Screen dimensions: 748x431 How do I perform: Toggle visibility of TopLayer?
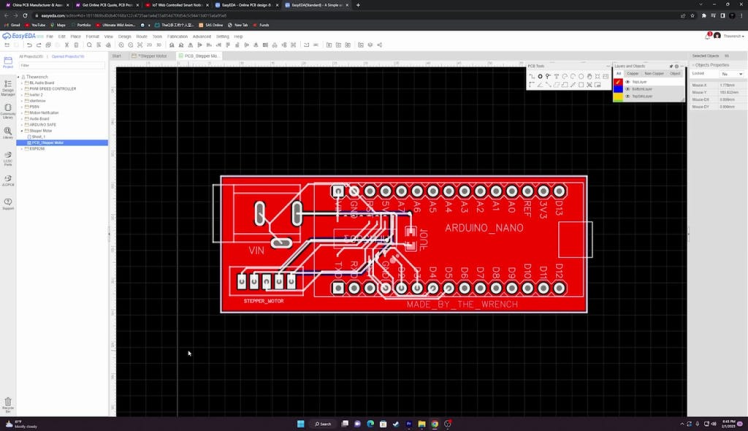(628, 82)
